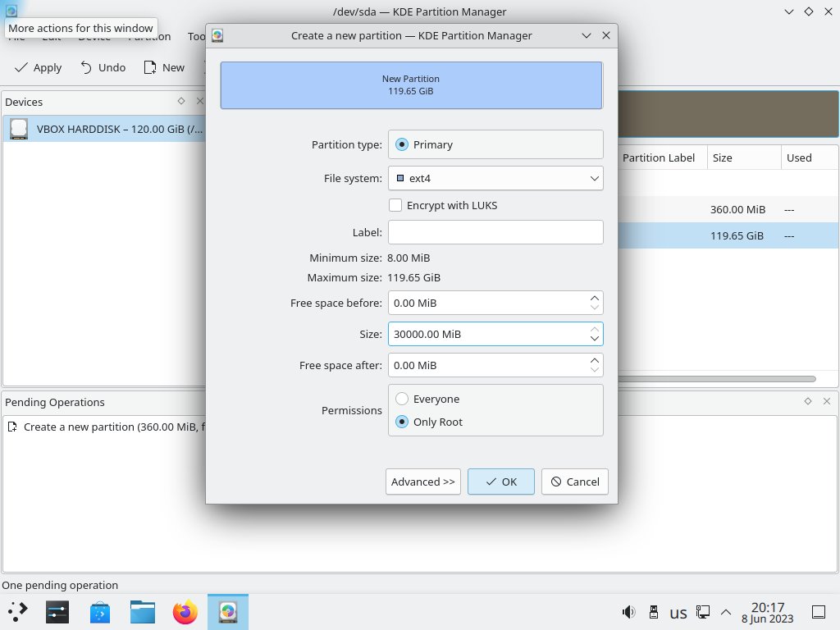Select the 360.00 MiB partition row
Viewport: 840px width, 630px height.
coord(728,209)
